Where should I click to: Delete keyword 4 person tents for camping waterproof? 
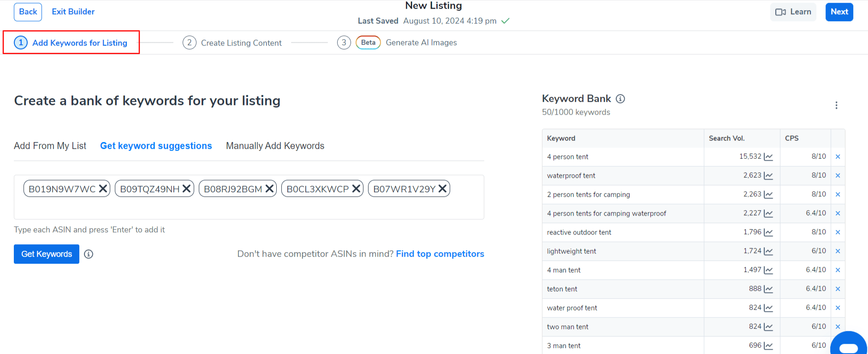838,213
